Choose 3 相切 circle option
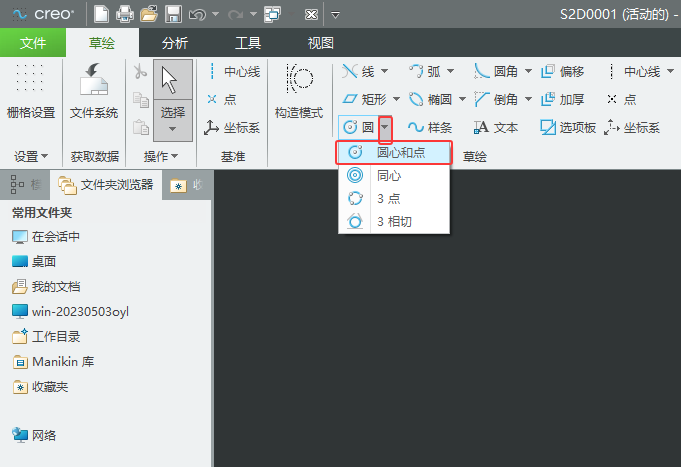 tap(394, 222)
